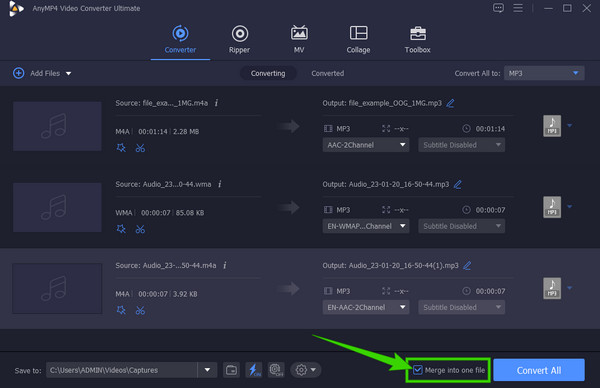This screenshot has height=388, width=600.
Task: Open the output folder icon
Action: (x=231, y=370)
